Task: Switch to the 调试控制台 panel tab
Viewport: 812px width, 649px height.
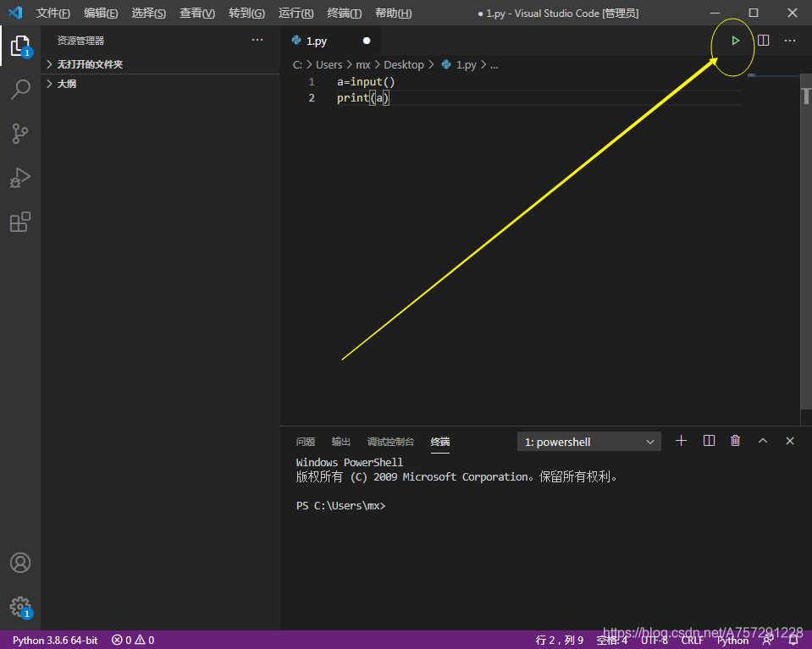Action: (x=390, y=442)
